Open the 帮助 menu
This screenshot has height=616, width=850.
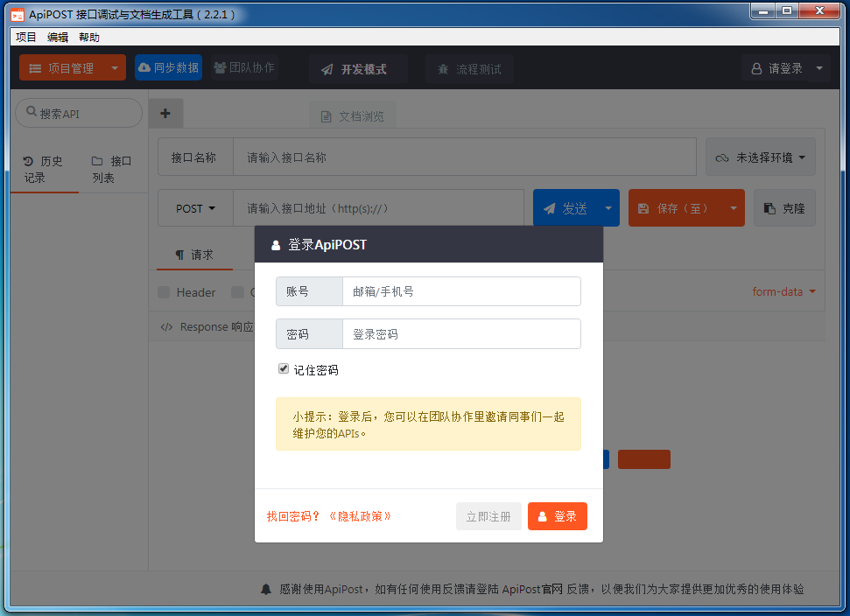tap(89, 37)
